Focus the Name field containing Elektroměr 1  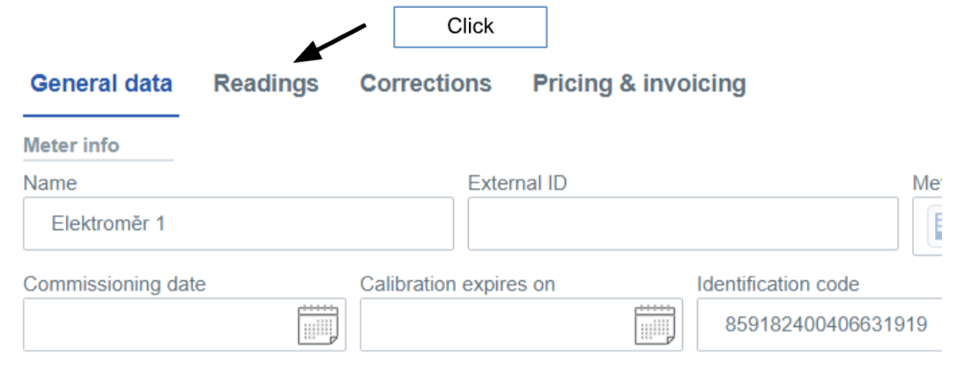pos(238,224)
